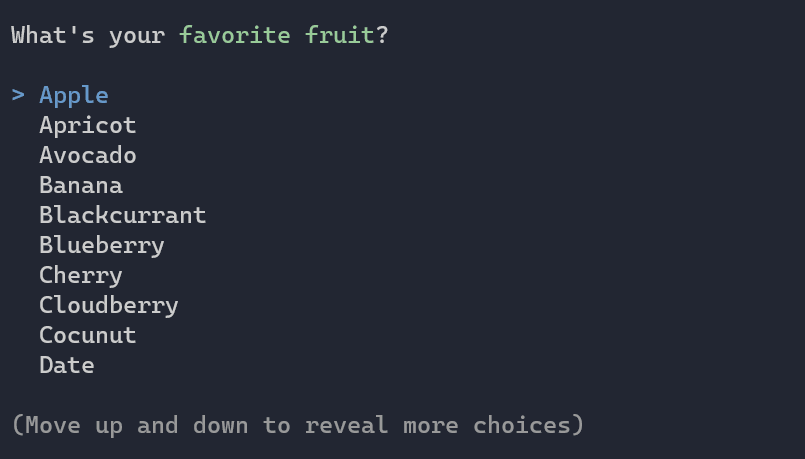Choose the Blackcurrant option
Screen dimensions: 805x459
point(123,216)
